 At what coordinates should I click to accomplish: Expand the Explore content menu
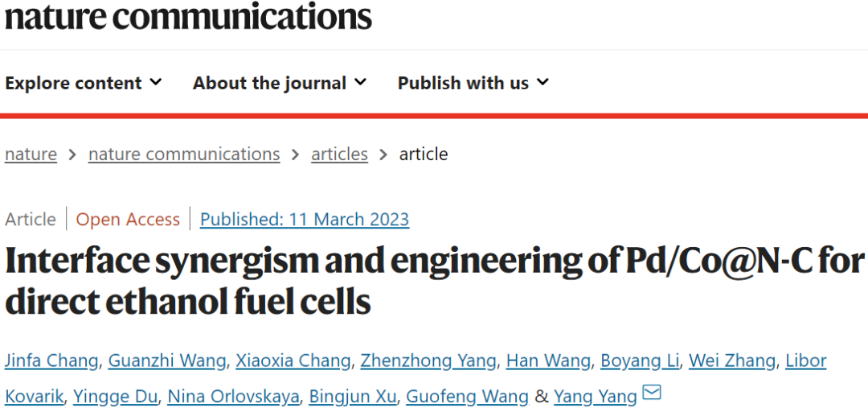[84, 83]
